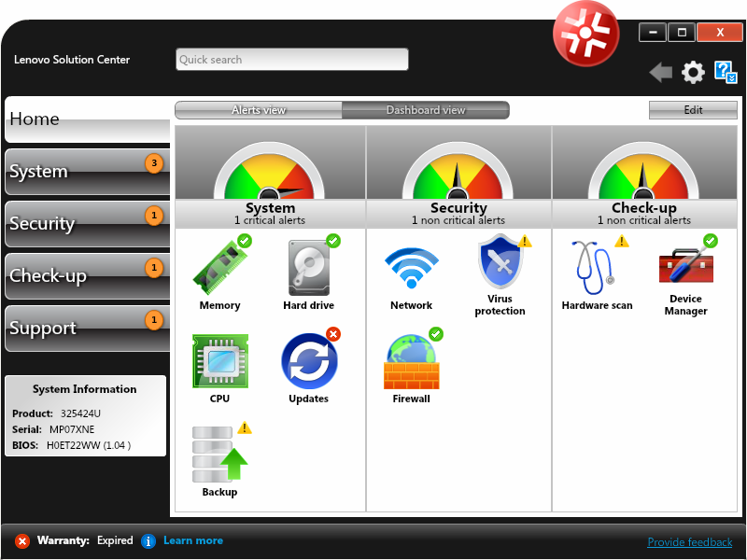Select the Updates icon
Image resolution: width=747 pixels, height=560 pixels.
(x=308, y=361)
